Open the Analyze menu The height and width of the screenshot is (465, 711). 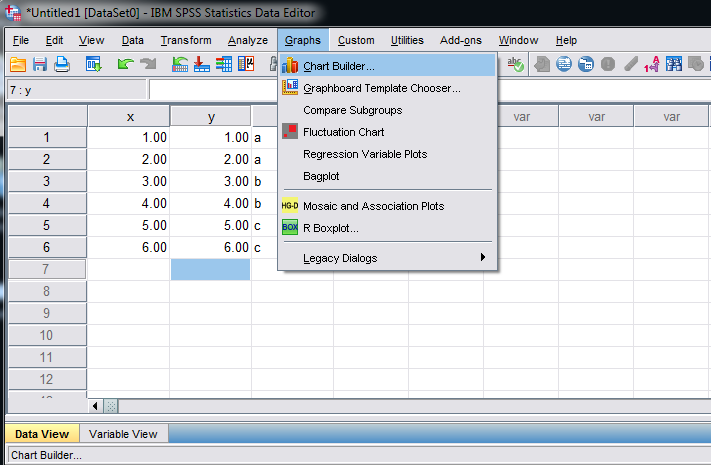pos(247,40)
